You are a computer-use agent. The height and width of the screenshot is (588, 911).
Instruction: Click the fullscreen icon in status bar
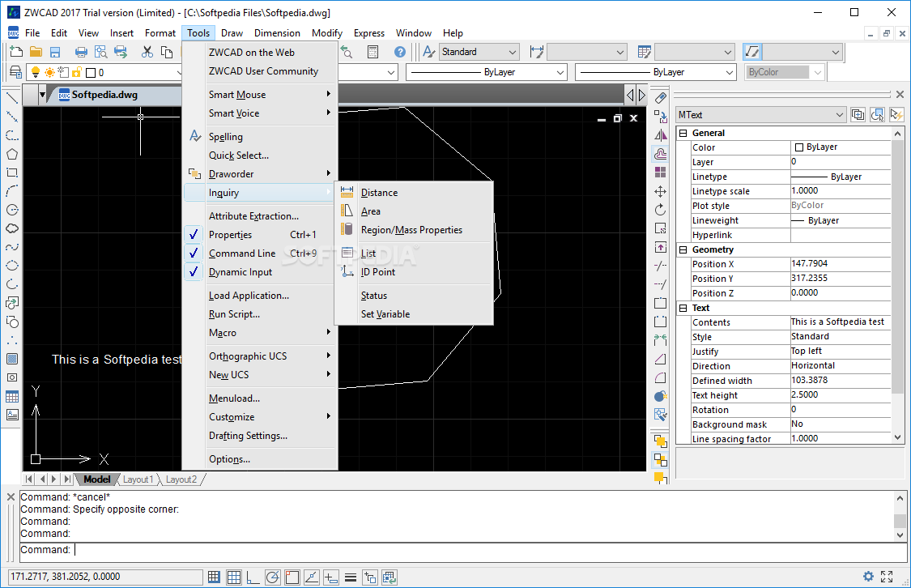click(887, 577)
